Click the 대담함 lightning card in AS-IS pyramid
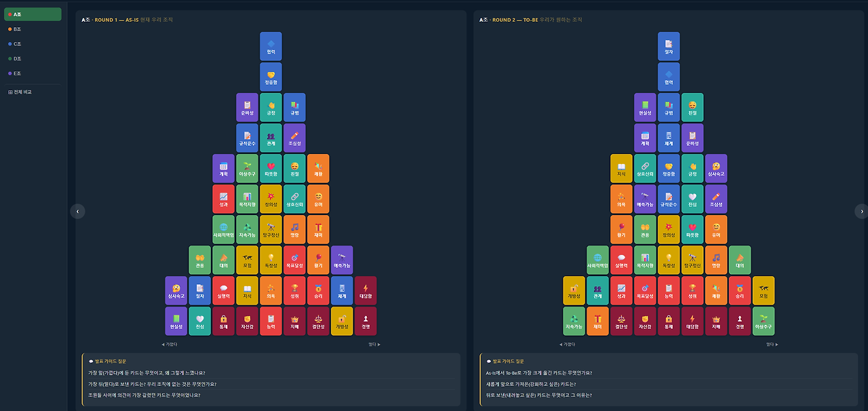 (x=366, y=290)
